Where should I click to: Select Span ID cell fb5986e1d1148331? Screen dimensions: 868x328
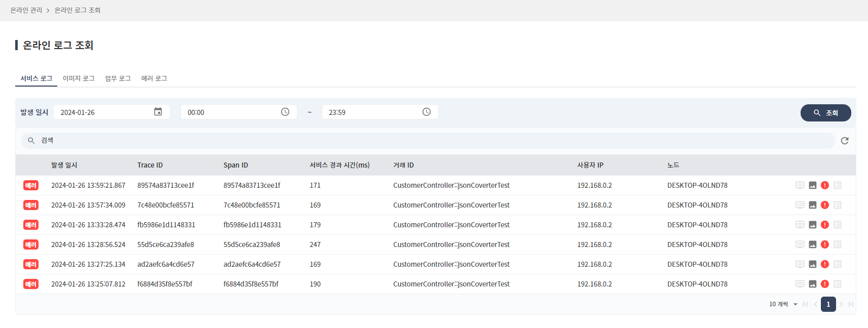point(252,225)
